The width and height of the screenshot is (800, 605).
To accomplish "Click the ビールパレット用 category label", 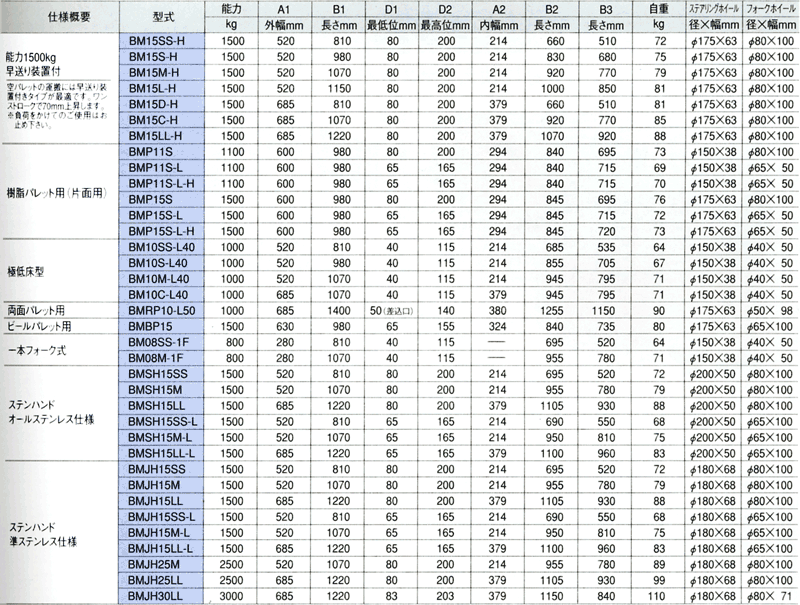I will 39,326.
